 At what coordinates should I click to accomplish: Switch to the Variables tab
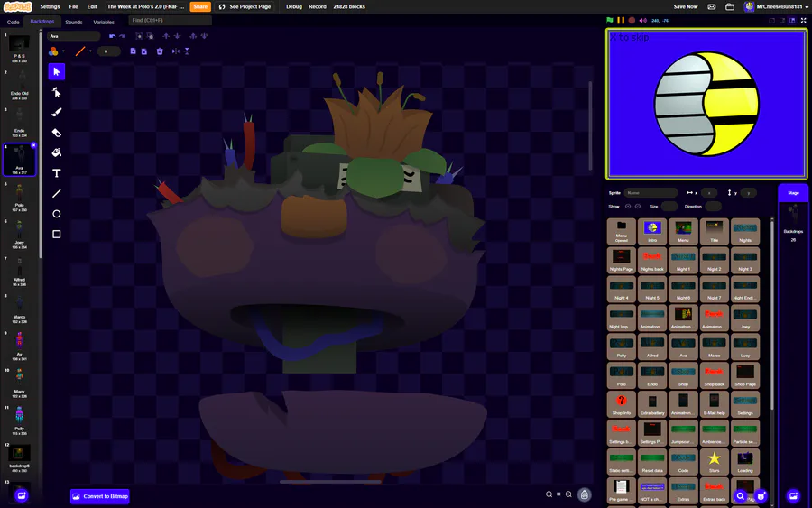(x=104, y=23)
